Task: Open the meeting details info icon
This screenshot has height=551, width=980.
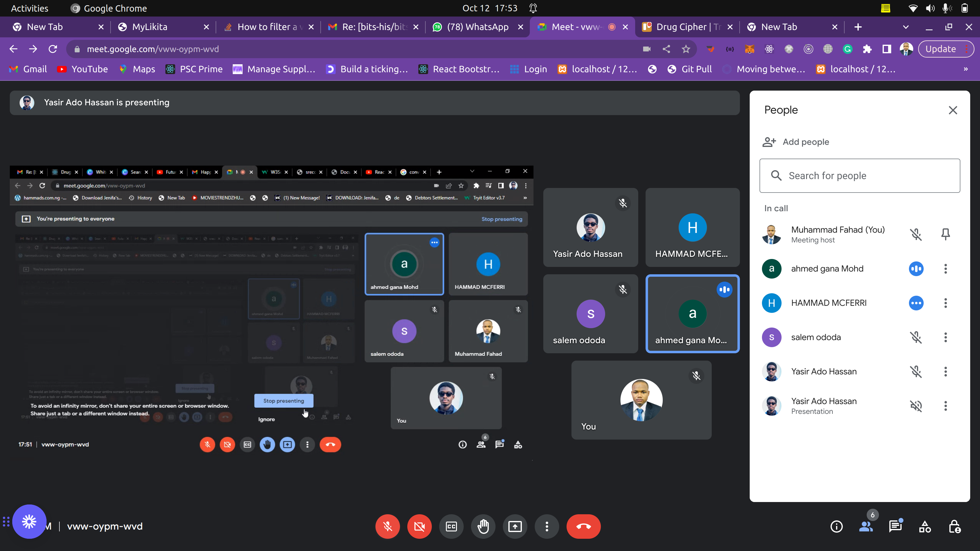Action: tap(836, 526)
